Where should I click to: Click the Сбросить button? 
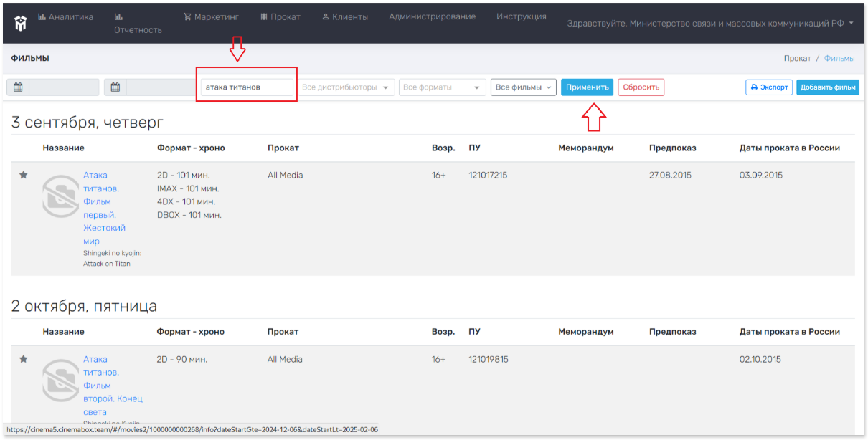tap(641, 87)
